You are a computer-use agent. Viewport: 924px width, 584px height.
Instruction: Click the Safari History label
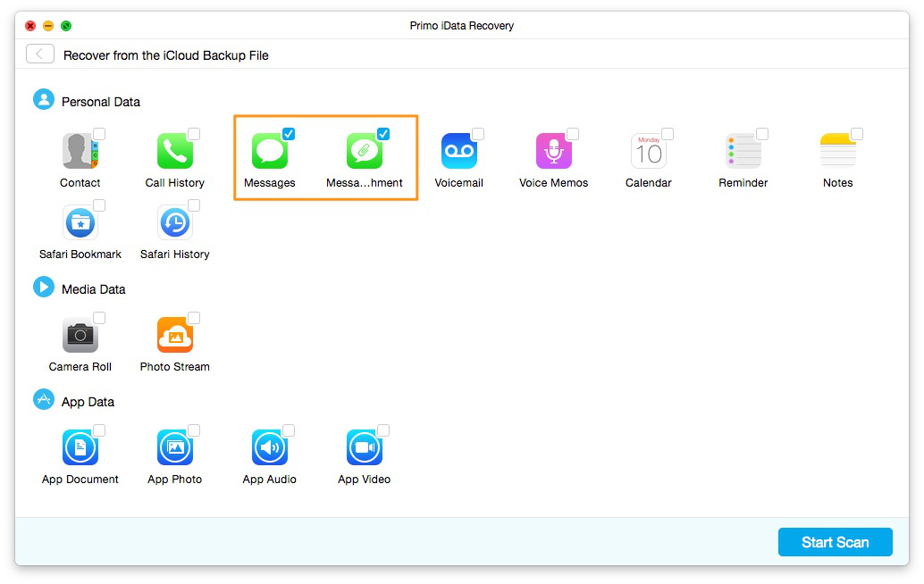coord(175,254)
